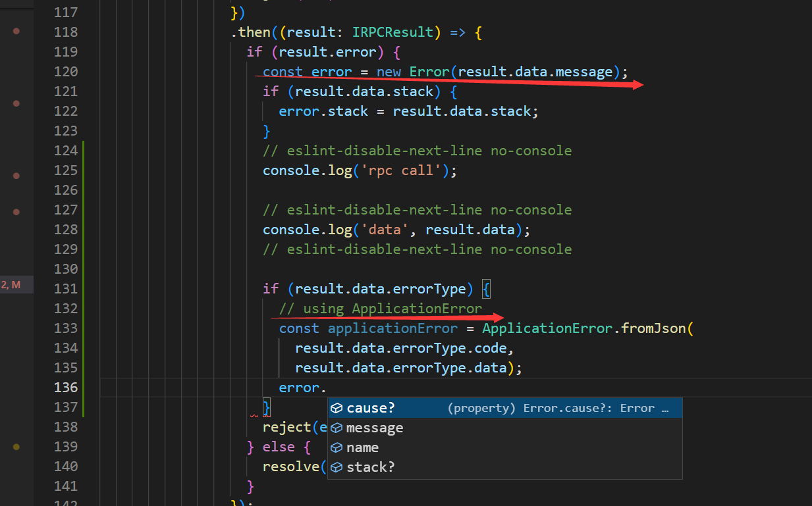812x506 pixels.
Task: Click line number 136 to select that line
Action: (x=66, y=387)
